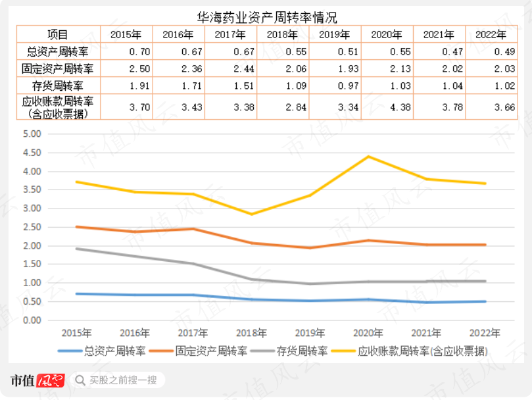Click the 2018年 table header cell
Image resolution: width=532 pixels, height=400 pixels.
click(x=283, y=34)
